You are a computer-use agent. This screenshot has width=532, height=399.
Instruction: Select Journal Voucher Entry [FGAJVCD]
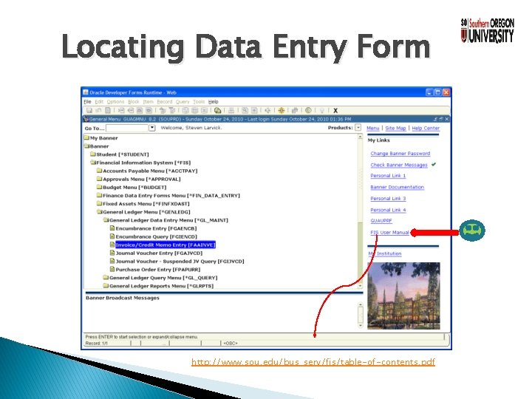(x=159, y=253)
